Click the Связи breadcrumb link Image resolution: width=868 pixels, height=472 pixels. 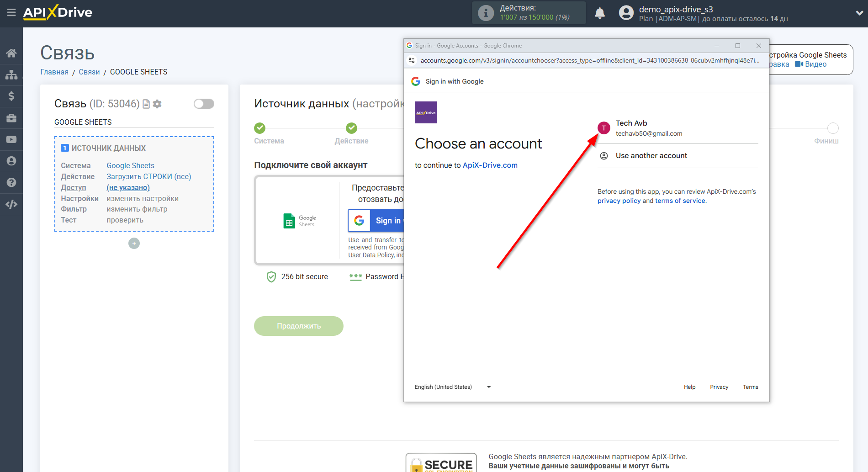tap(89, 72)
